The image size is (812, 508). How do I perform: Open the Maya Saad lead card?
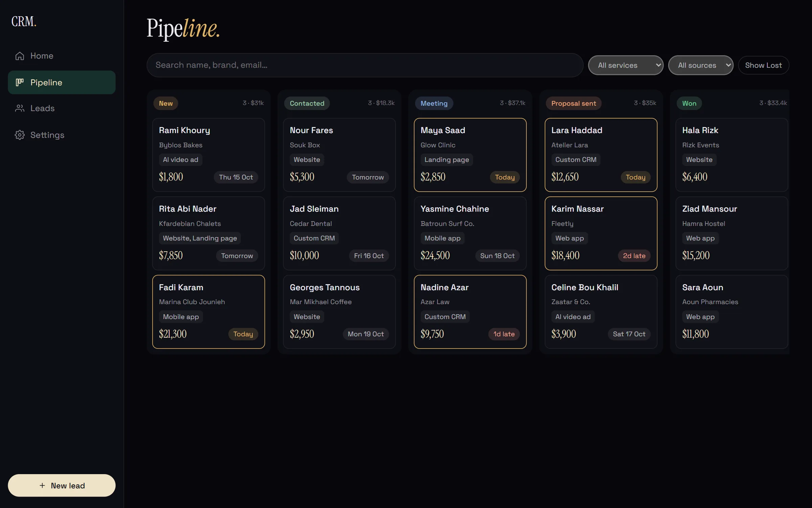point(470,155)
